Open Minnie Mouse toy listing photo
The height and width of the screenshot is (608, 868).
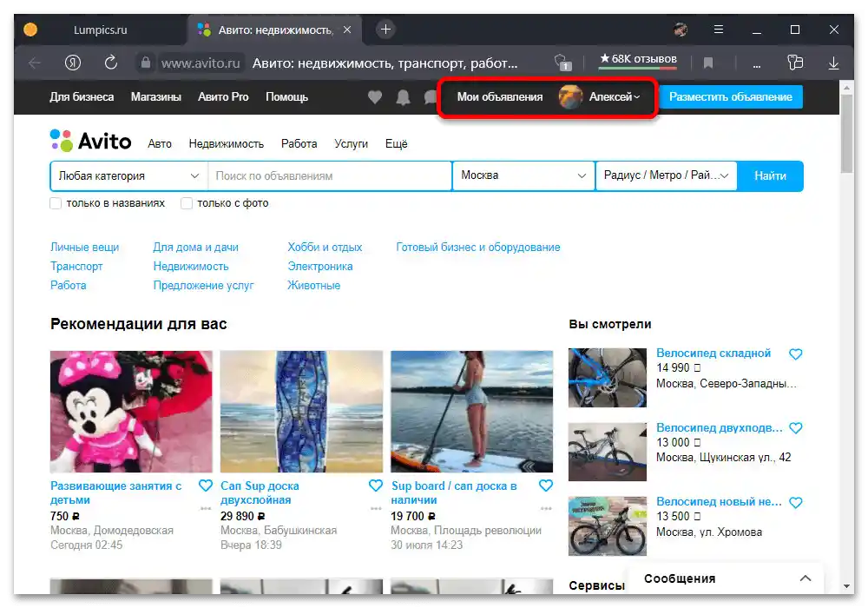point(131,412)
